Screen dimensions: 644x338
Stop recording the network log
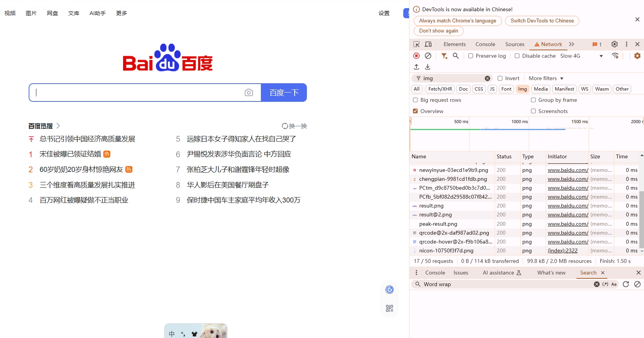[416, 56]
